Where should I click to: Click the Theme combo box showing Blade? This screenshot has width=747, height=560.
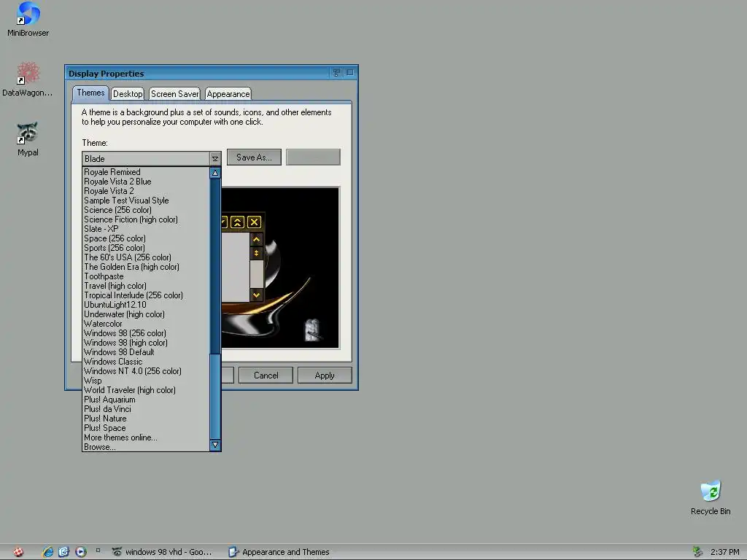tap(152, 158)
